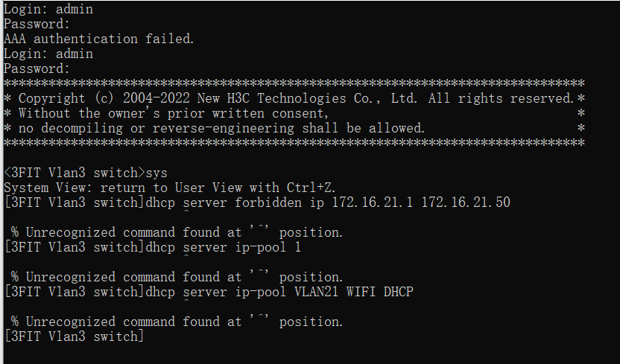Click the first 'Password:' prompt line
Image resolution: width=620 pixels, height=364 pixels.
click(37, 24)
